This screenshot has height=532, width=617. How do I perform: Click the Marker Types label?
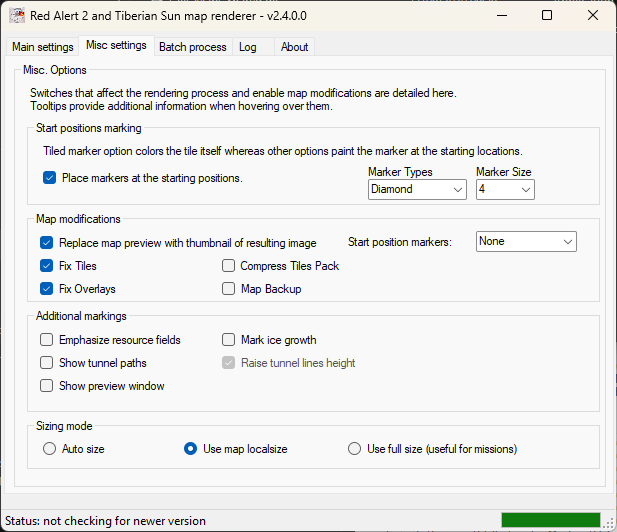[x=400, y=172]
